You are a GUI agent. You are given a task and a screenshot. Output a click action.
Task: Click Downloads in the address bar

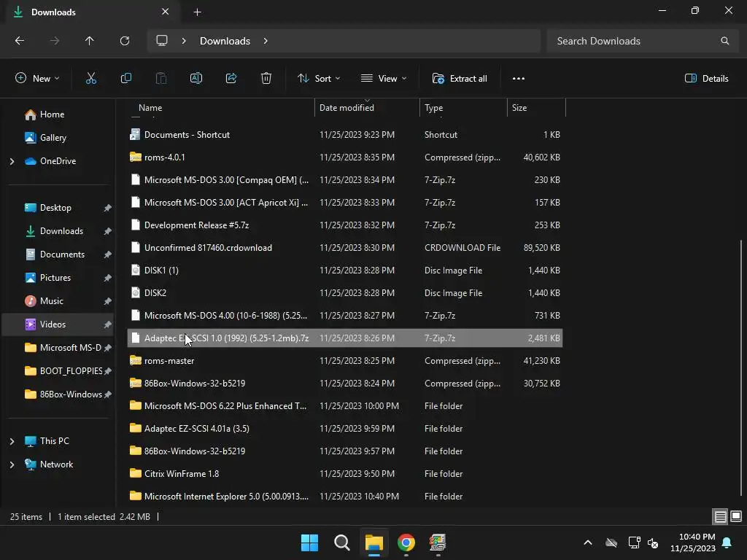coord(225,41)
